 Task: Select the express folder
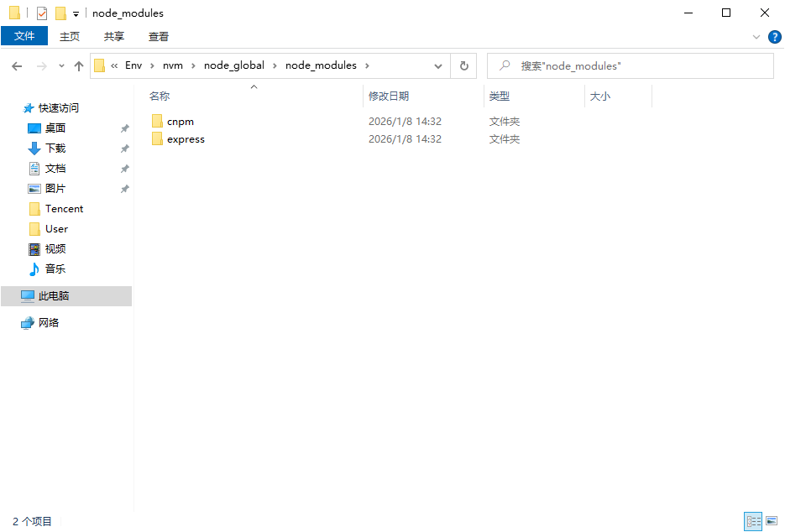pos(186,139)
